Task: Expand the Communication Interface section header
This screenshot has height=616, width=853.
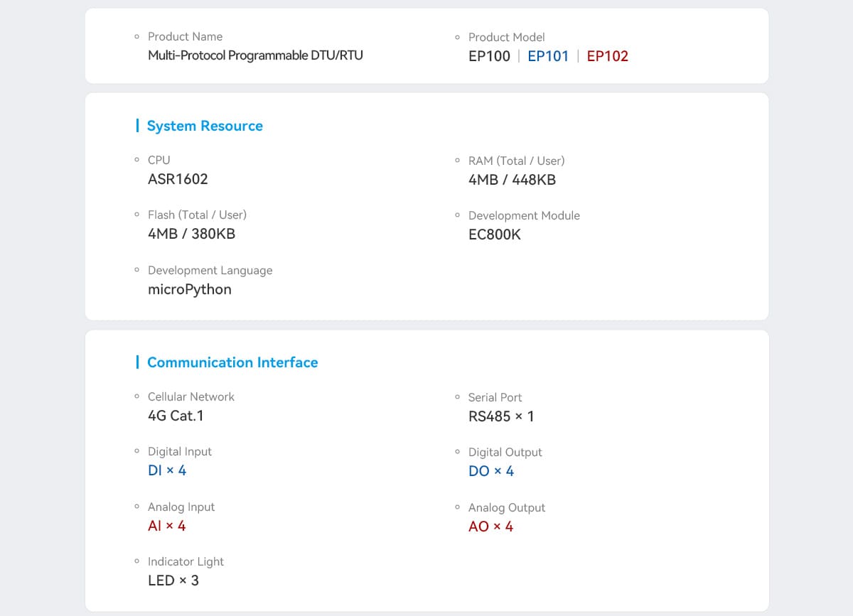Action: [232, 362]
